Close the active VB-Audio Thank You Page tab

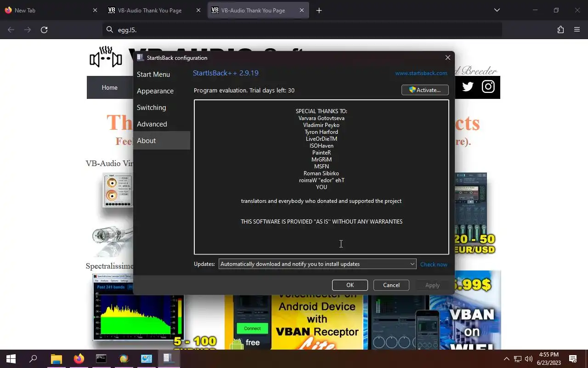pos(302,10)
